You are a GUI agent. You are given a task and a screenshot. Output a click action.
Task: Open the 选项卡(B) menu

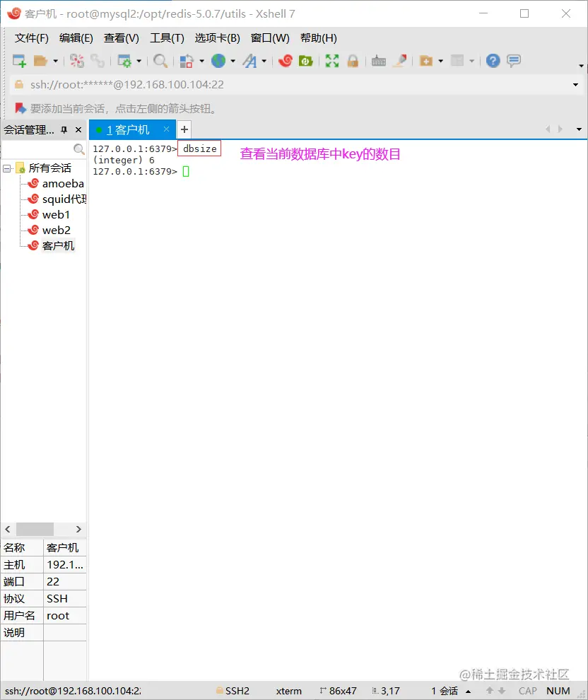217,38
